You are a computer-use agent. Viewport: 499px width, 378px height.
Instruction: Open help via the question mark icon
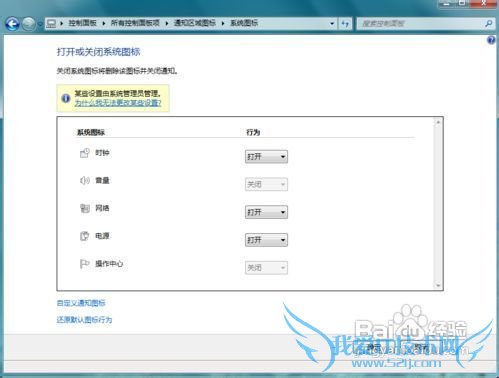click(x=491, y=40)
